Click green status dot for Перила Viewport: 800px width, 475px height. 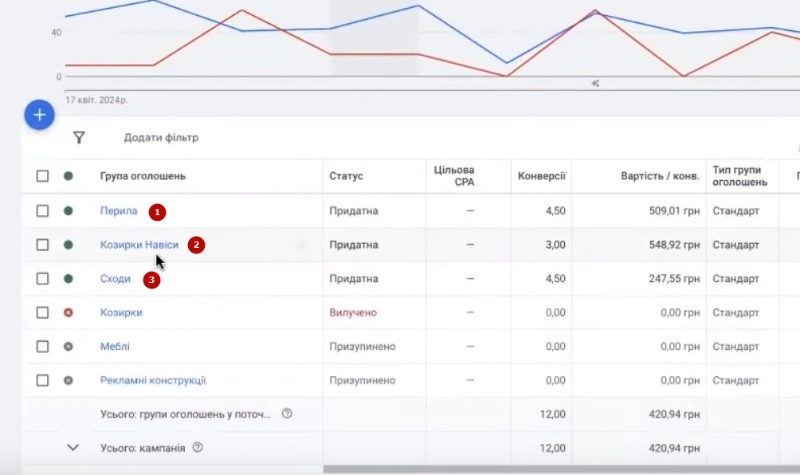[x=68, y=211]
